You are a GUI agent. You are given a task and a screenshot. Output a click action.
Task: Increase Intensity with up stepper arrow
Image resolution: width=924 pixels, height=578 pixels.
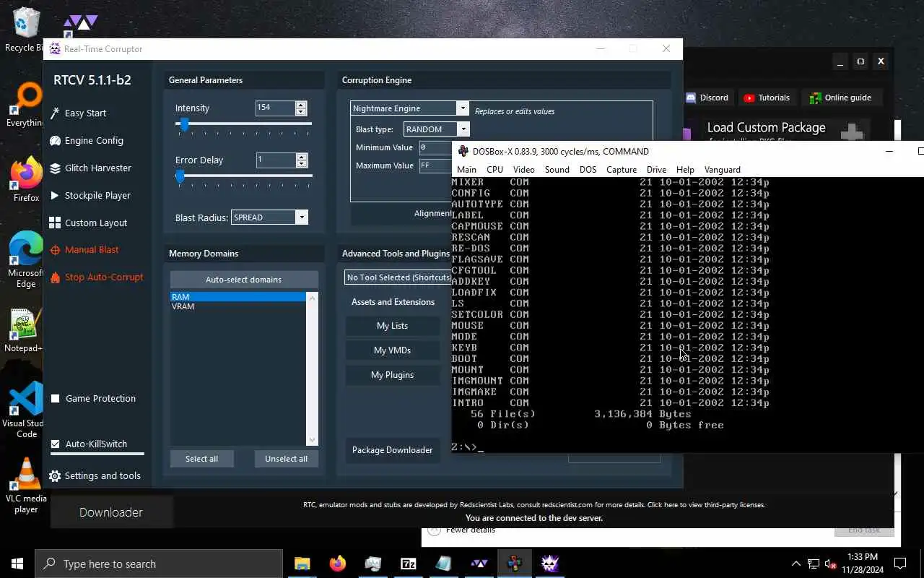click(301, 104)
